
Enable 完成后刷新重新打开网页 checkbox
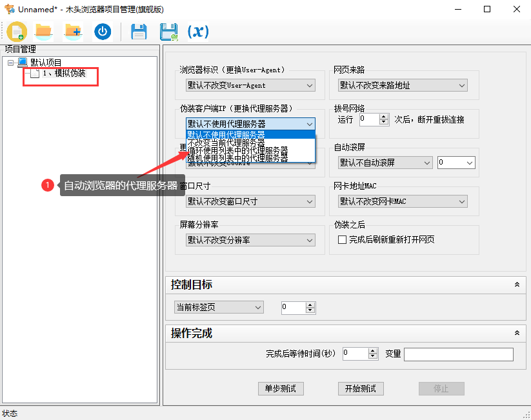(x=342, y=240)
